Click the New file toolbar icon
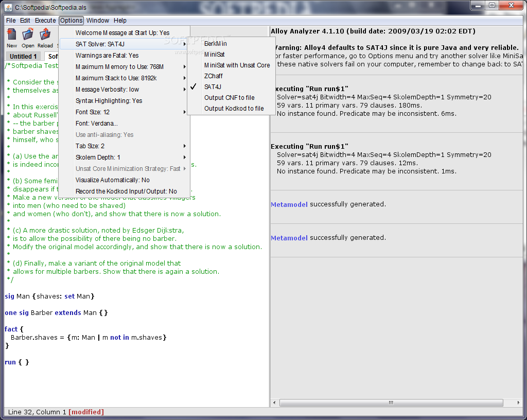The image size is (527, 420). pyautogui.click(x=12, y=38)
